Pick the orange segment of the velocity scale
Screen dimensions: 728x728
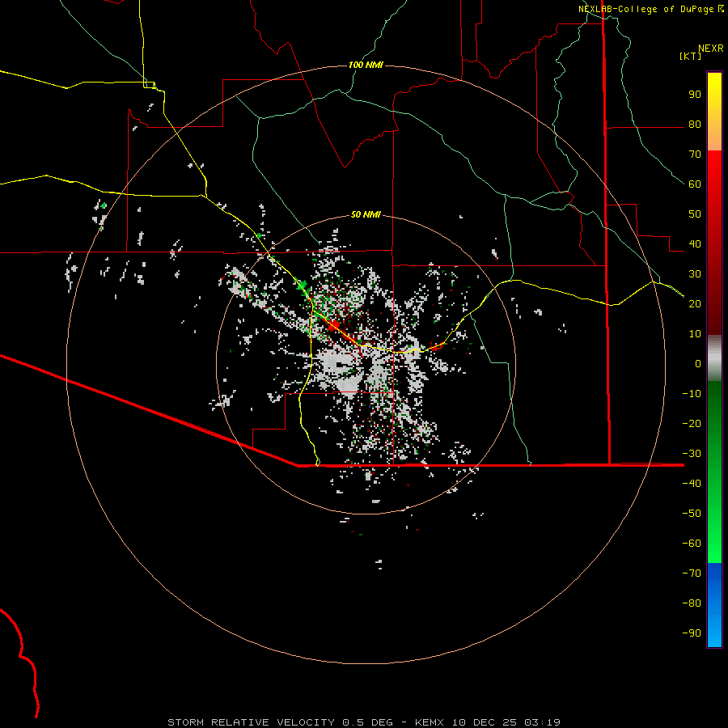[714, 134]
